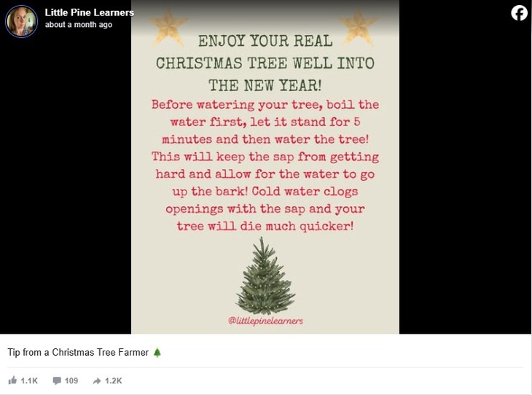Click the comment bubble icon
Image resolution: width=532 pixels, height=395 pixels.
coord(57,380)
